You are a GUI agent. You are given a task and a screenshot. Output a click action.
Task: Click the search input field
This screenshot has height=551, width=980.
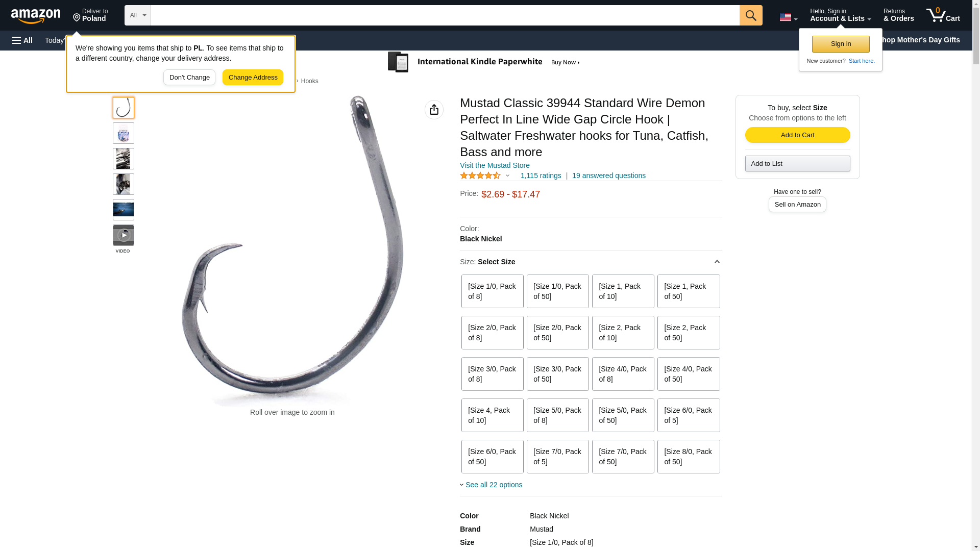(445, 15)
